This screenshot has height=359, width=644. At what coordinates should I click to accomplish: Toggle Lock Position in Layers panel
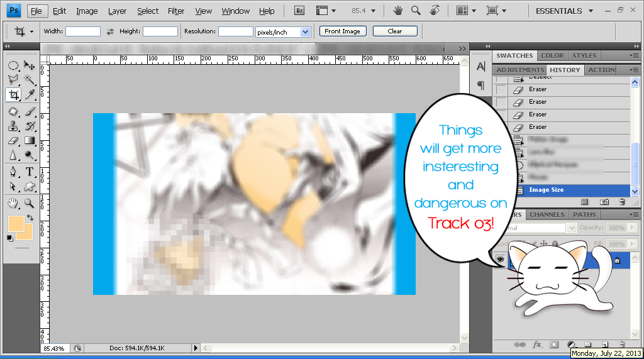[544, 243]
